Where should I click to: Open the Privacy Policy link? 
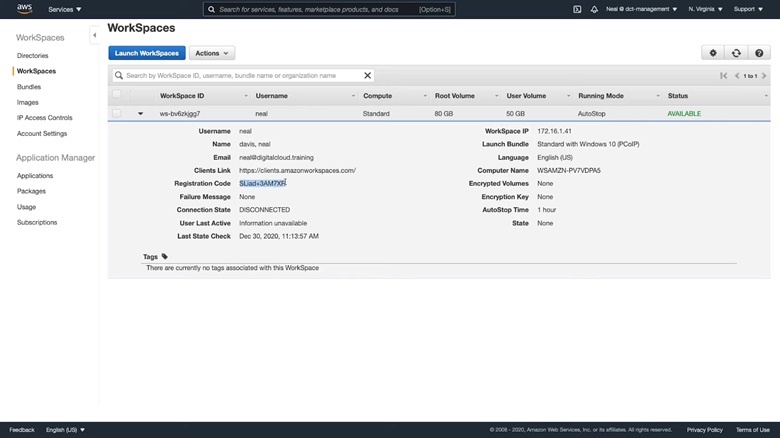coord(704,430)
